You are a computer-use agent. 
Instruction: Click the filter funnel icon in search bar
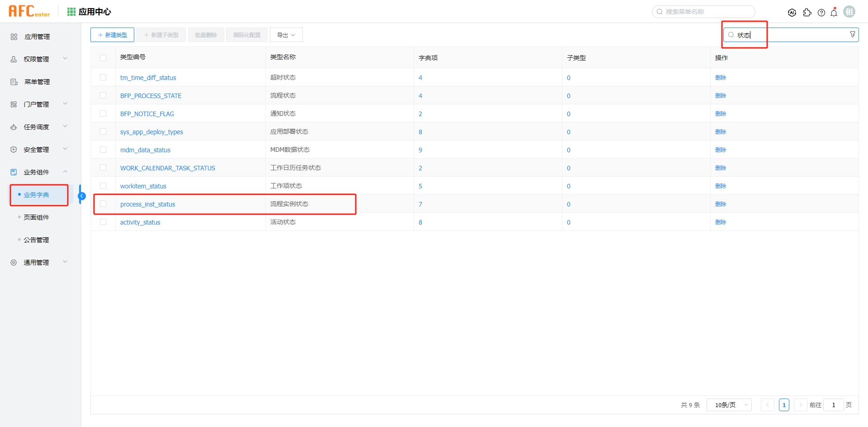[x=853, y=34]
